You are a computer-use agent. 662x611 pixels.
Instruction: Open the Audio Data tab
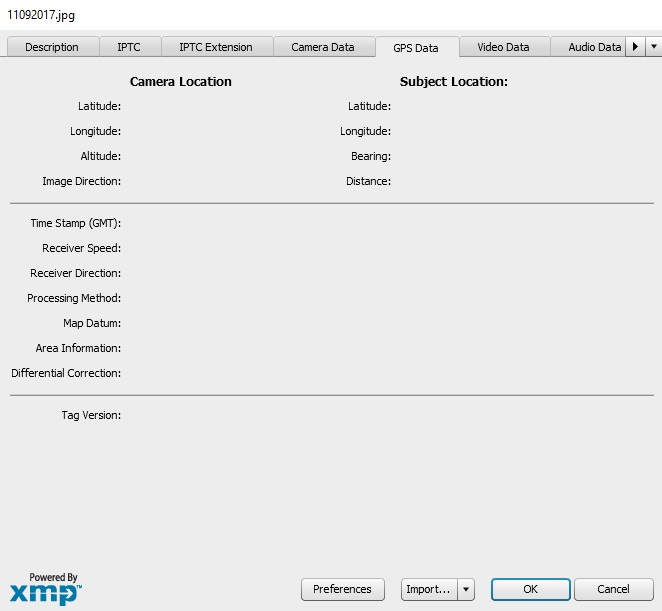pos(594,47)
